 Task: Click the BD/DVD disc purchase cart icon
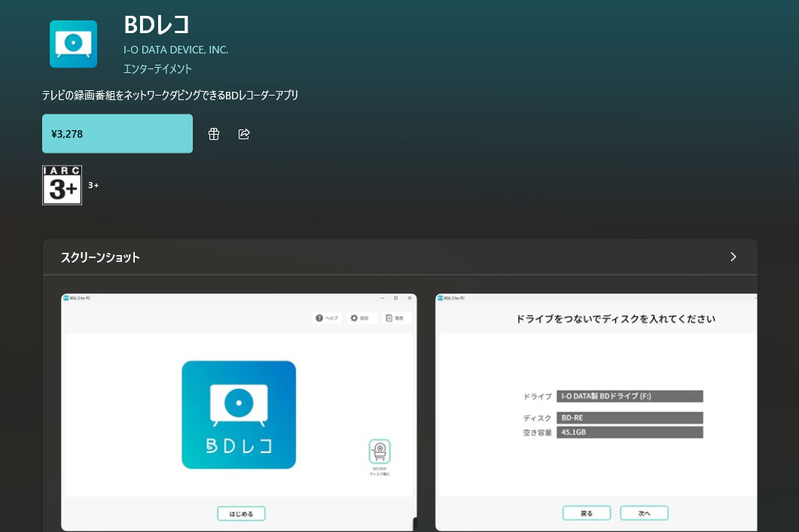tap(380, 451)
